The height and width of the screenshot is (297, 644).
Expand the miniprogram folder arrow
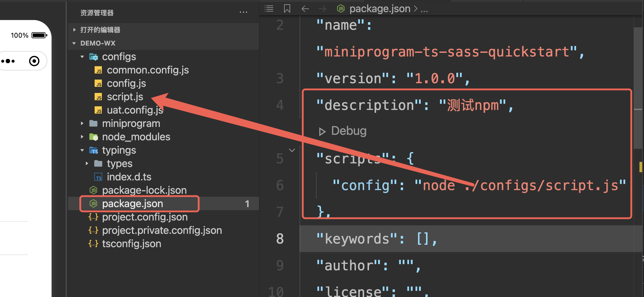coord(82,123)
